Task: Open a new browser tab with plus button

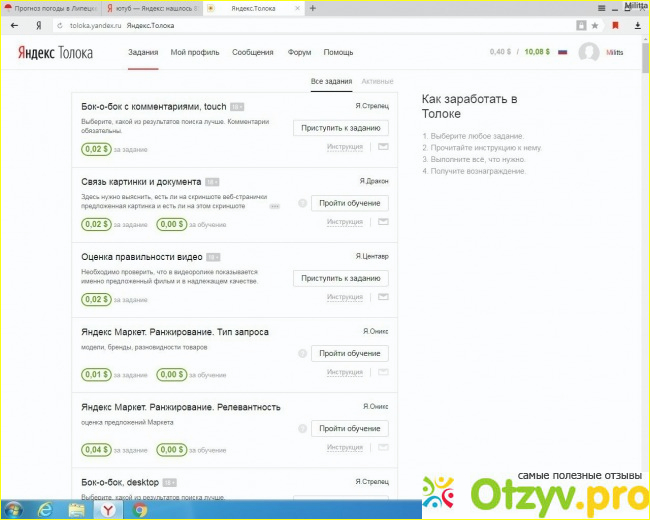Action: click(313, 8)
